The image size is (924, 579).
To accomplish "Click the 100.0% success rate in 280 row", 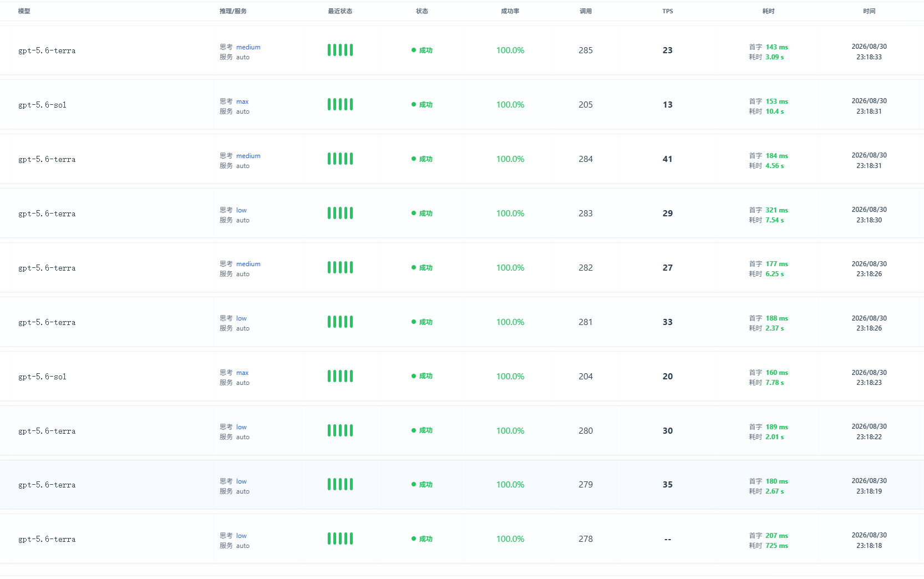I will coord(510,430).
